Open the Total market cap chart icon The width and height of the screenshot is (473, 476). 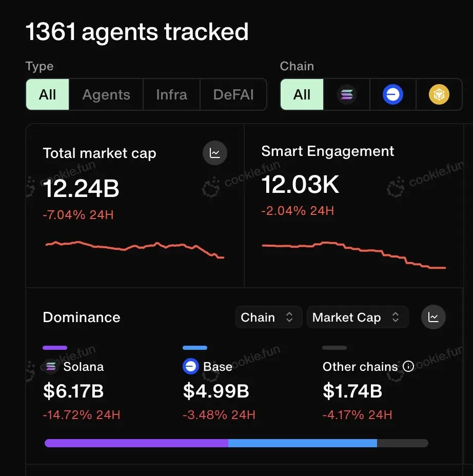[x=215, y=153]
